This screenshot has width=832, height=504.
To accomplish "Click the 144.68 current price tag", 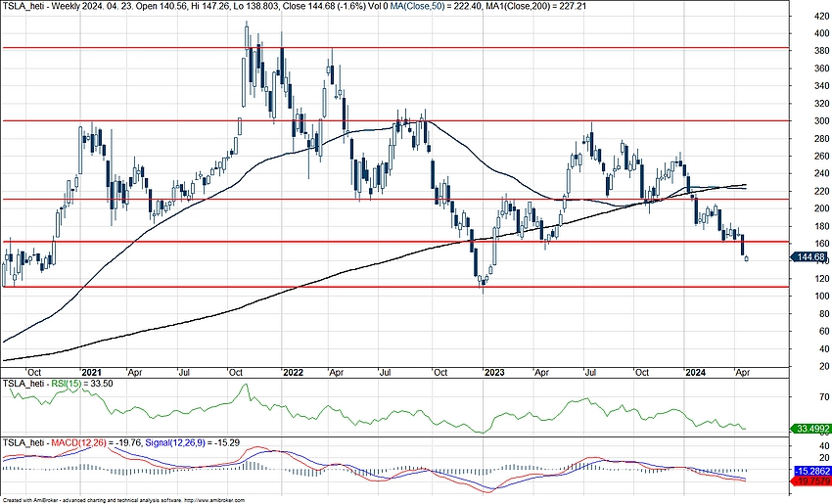I will pyautogui.click(x=809, y=256).
